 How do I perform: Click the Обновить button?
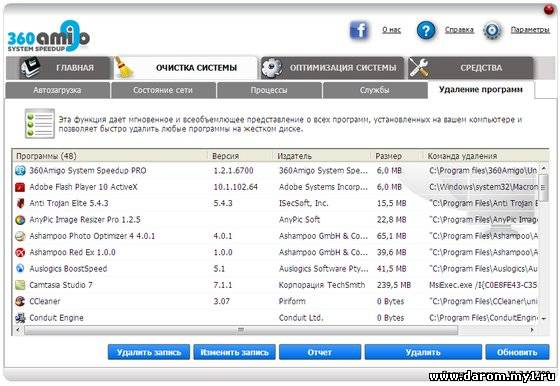517,352
